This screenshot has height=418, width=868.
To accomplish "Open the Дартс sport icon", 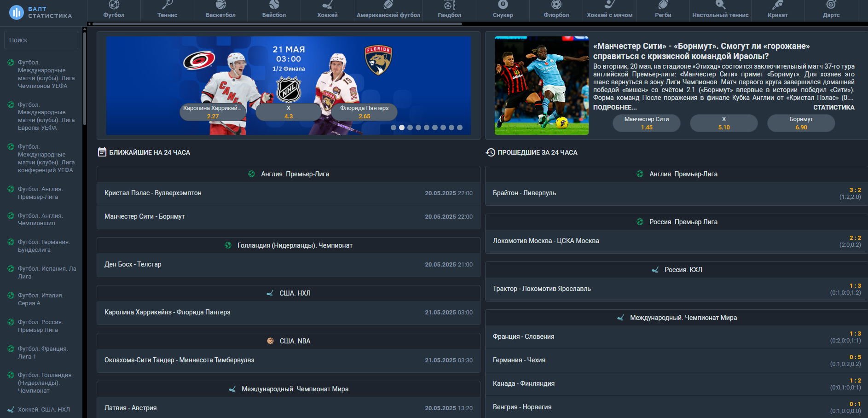I will click(x=831, y=5).
